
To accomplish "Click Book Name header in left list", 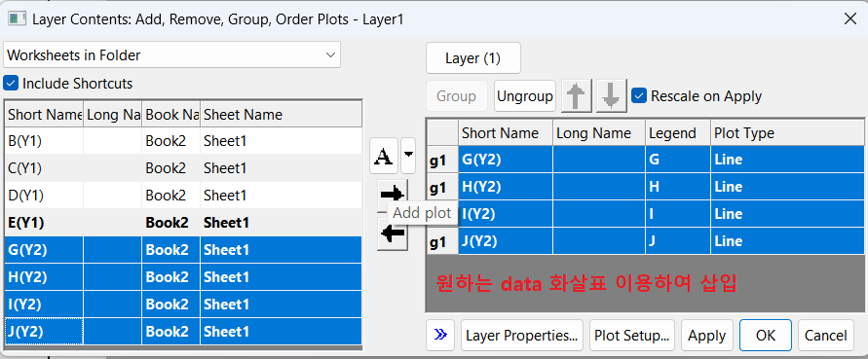I will click(171, 115).
